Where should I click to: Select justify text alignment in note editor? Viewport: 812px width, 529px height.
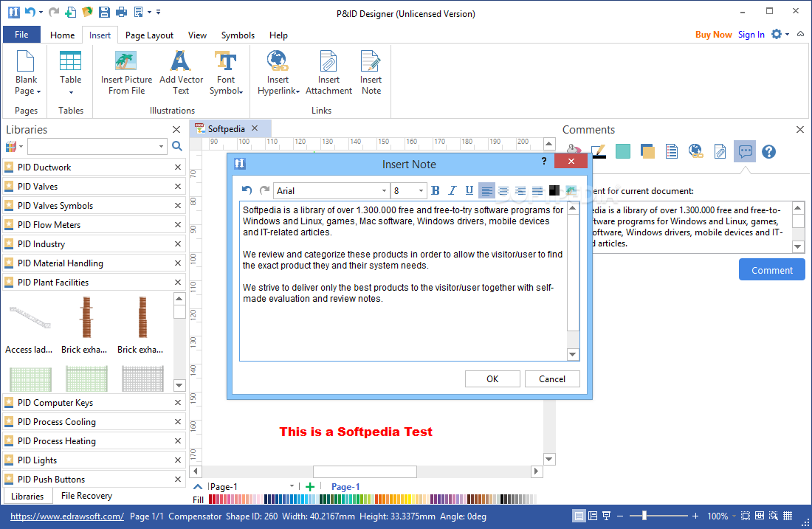[x=537, y=190]
